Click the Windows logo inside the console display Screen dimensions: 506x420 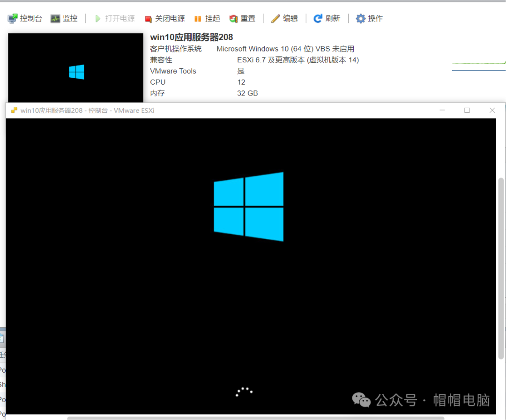249,206
